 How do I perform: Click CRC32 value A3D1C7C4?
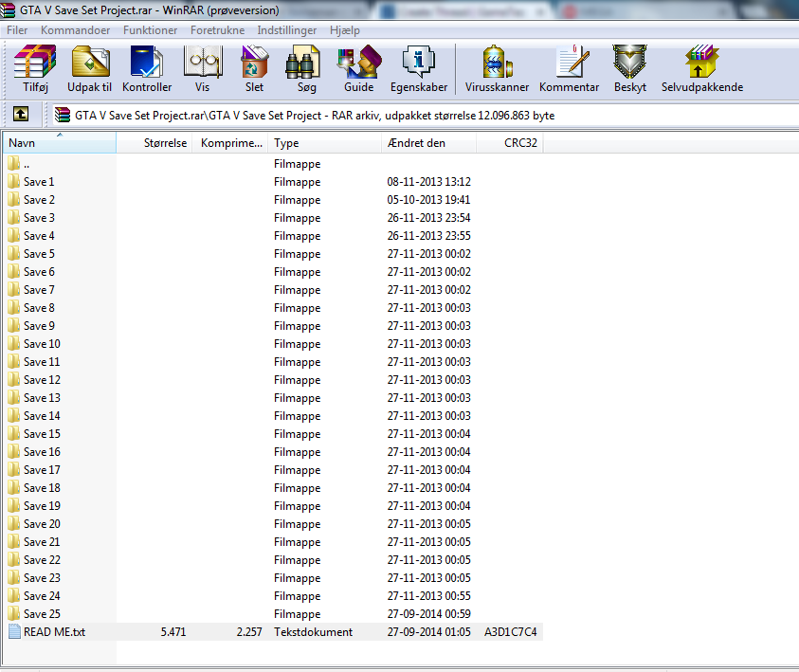point(511,632)
